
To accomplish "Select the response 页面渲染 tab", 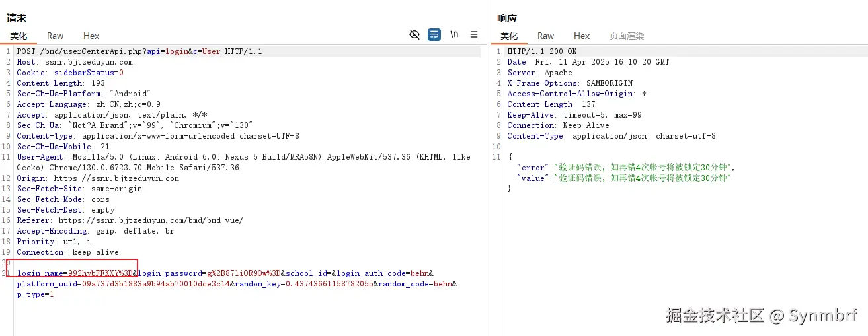I will 627,36.
